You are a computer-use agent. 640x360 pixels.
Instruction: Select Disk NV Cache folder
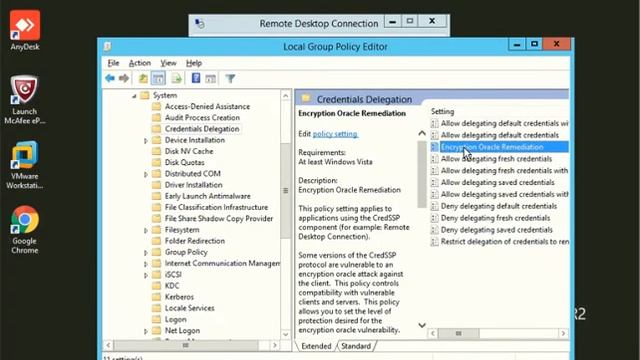189,151
